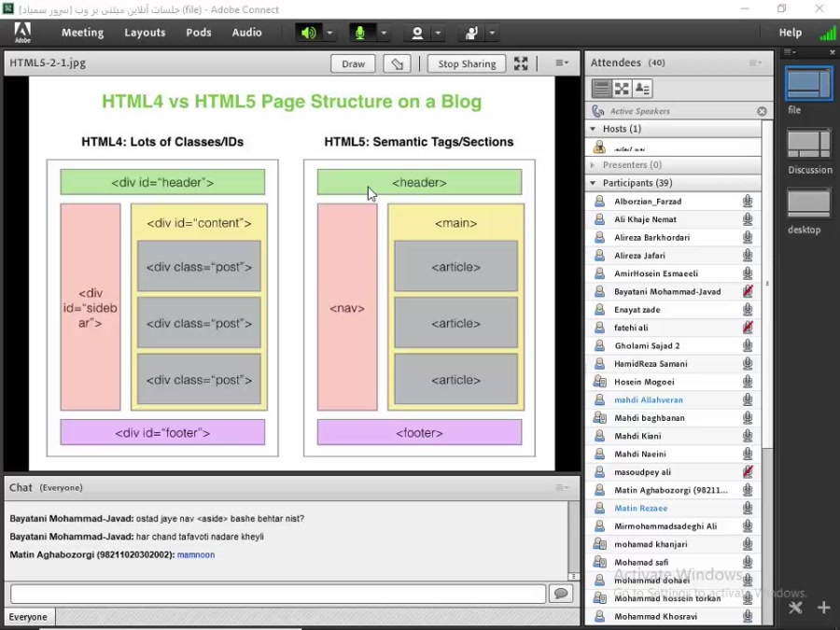Screen dimensions: 840x630
Task: Click the chat message input field
Action: 278,594
